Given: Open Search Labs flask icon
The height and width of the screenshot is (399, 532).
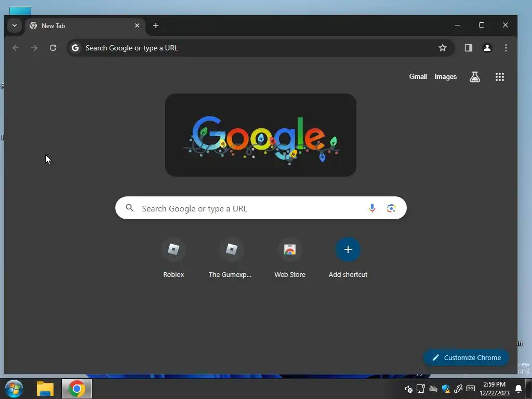Looking at the screenshot, I should [475, 77].
